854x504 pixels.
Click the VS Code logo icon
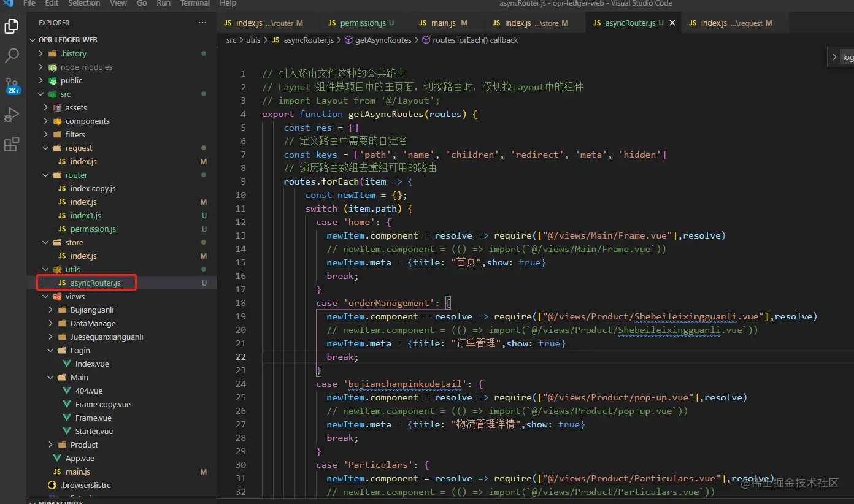pyautogui.click(x=9, y=3)
